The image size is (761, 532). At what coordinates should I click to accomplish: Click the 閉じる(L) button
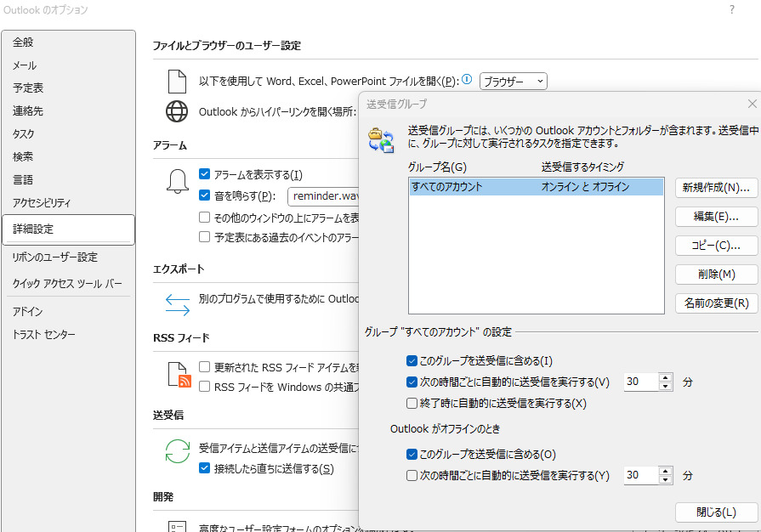(x=716, y=512)
